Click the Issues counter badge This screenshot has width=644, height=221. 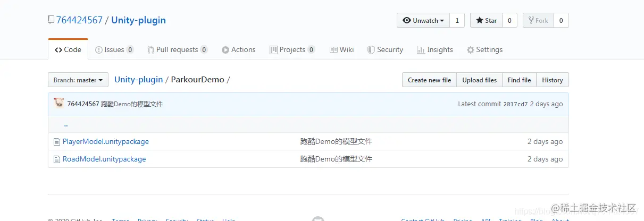point(130,50)
